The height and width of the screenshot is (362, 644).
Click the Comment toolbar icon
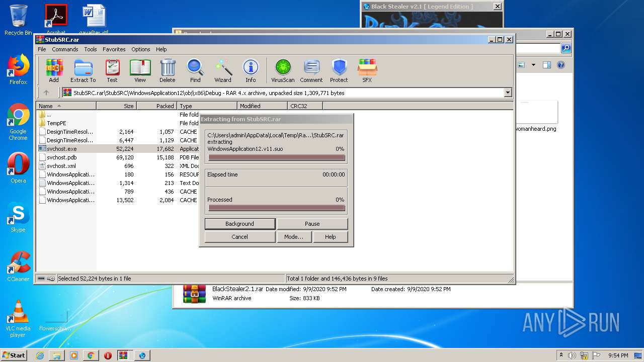tap(311, 70)
